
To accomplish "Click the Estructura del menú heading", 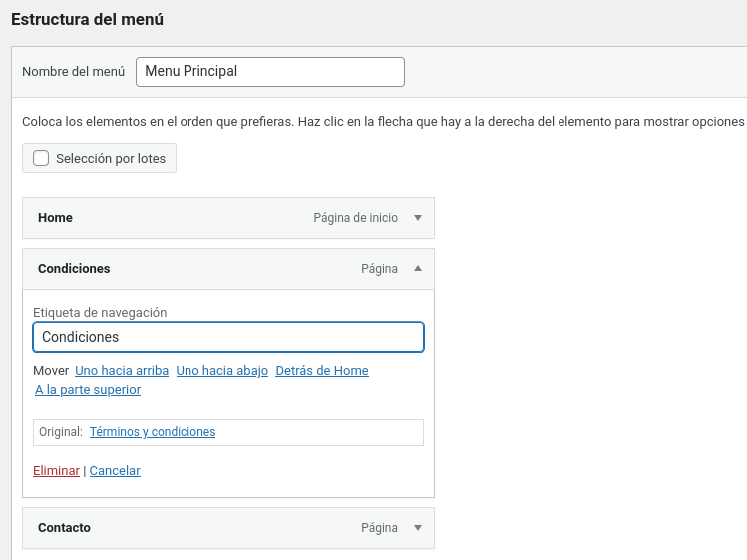I will pyautogui.click(x=87, y=20).
